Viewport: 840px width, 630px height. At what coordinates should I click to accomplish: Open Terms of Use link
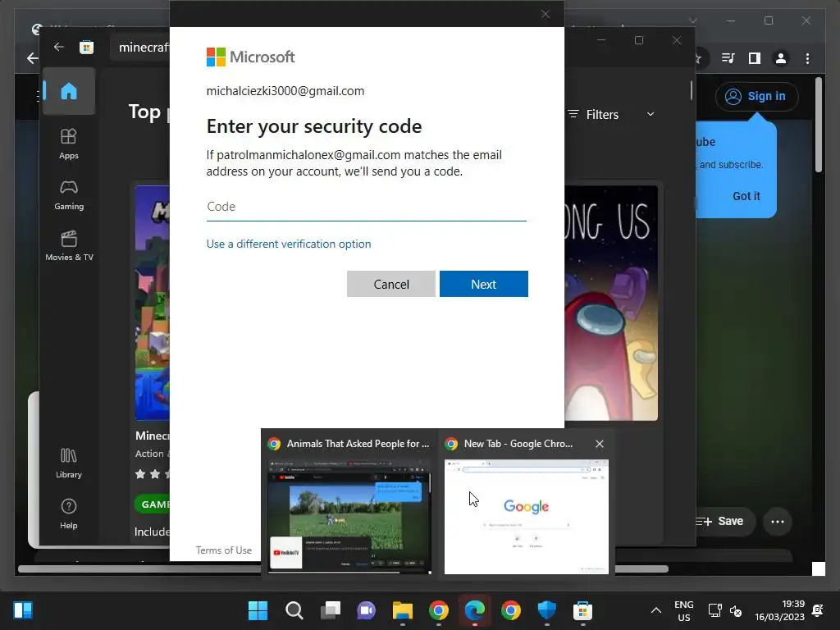(x=223, y=550)
